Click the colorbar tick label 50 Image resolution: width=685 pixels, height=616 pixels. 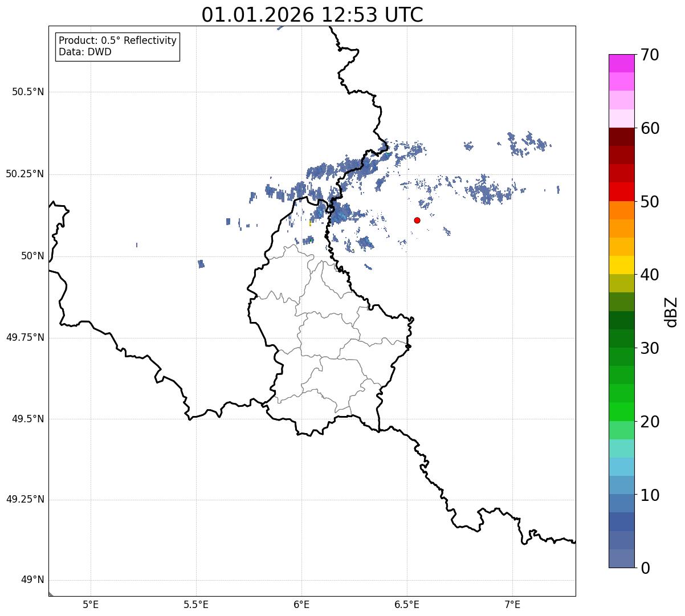coord(650,202)
